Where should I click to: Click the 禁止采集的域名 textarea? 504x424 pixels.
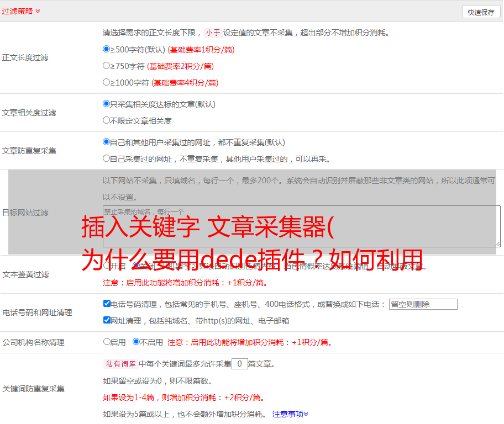(301, 226)
